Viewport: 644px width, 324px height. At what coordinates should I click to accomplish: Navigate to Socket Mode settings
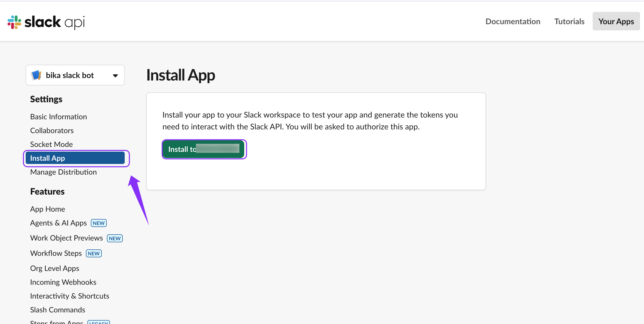click(x=51, y=144)
